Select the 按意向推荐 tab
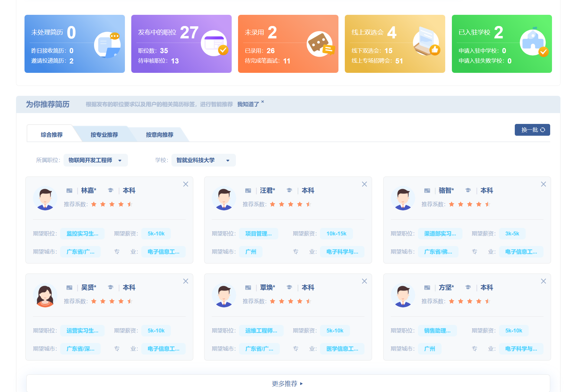The width and height of the screenshot is (578, 392). (159, 134)
